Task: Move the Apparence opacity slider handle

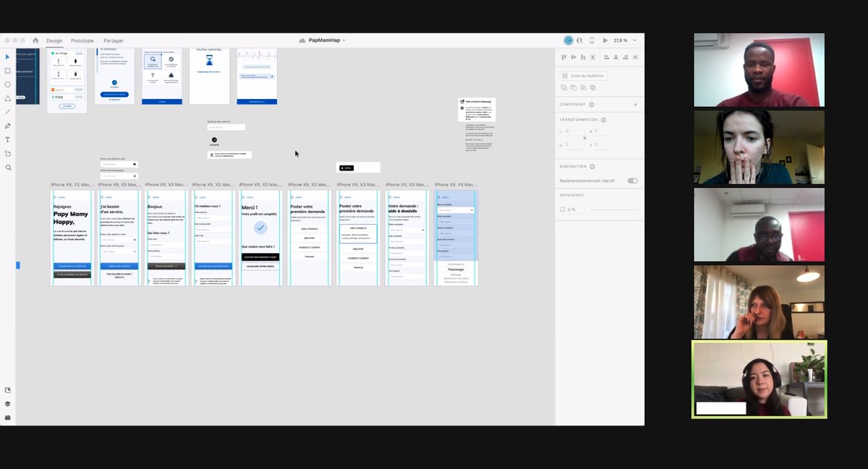Action: pyautogui.click(x=587, y=210)
